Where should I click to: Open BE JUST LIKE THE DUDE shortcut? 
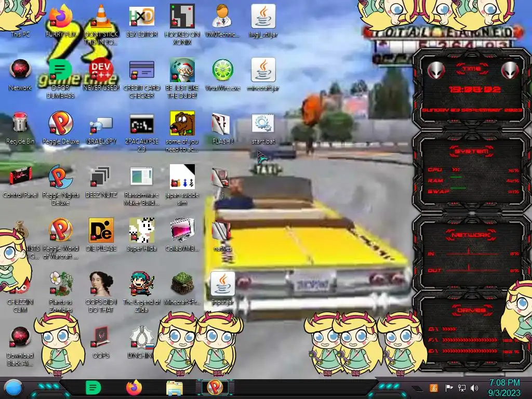point(182,79)
